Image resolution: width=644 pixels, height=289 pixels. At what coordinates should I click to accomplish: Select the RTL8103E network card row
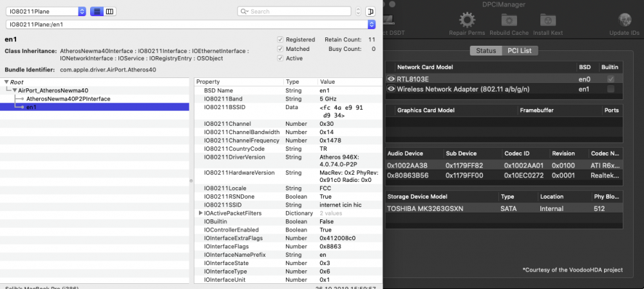coord(504,79)
